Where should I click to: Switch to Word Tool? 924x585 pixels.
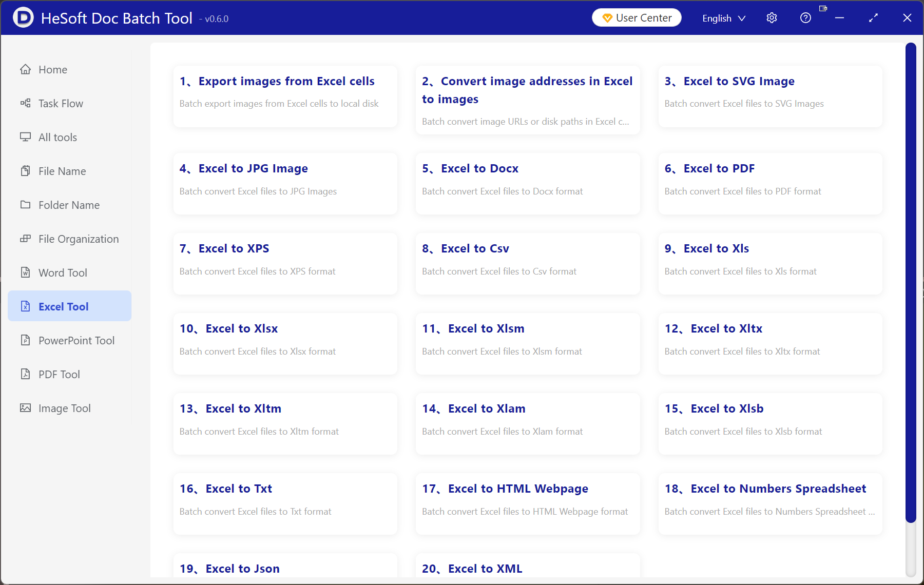[69, 272]
